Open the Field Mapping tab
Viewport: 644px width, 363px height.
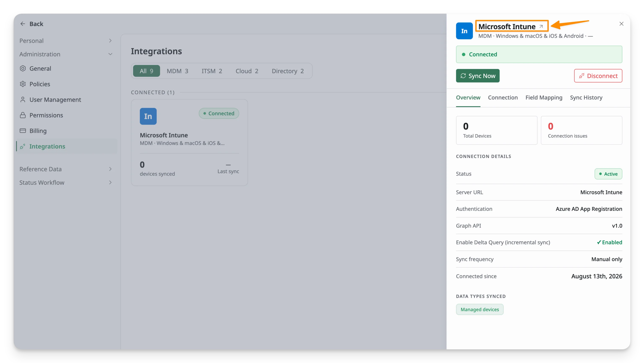544,97
